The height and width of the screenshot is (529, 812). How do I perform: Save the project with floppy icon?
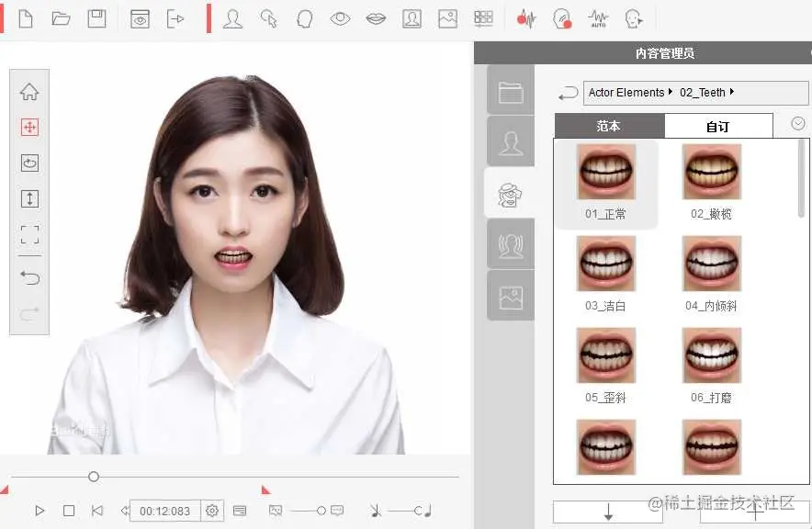[x=96, y=19]
